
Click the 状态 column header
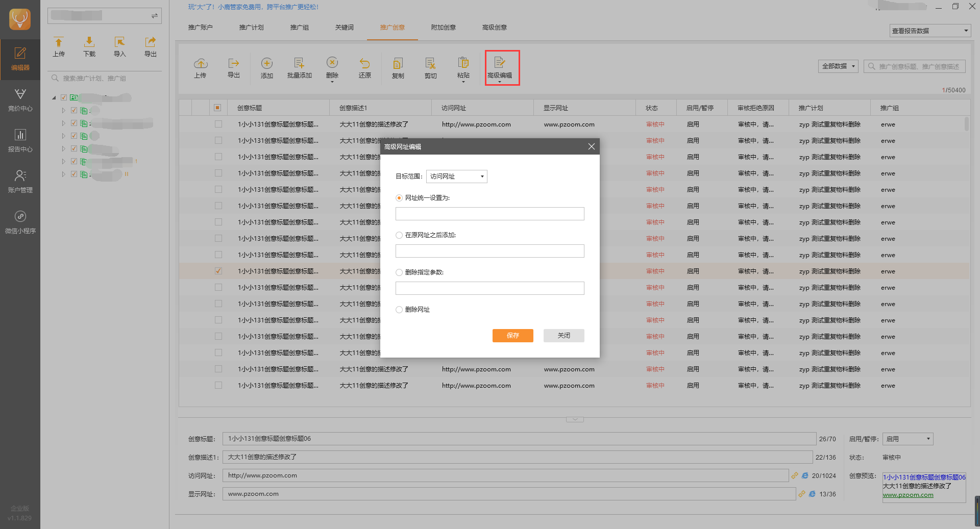[x=656, y=108]
